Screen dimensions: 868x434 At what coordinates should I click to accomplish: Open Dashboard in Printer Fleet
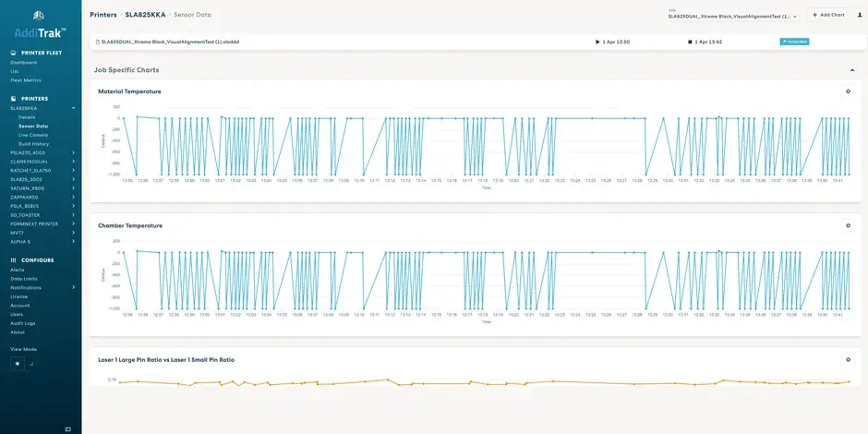pyautogui.click(x=23, y=63)
